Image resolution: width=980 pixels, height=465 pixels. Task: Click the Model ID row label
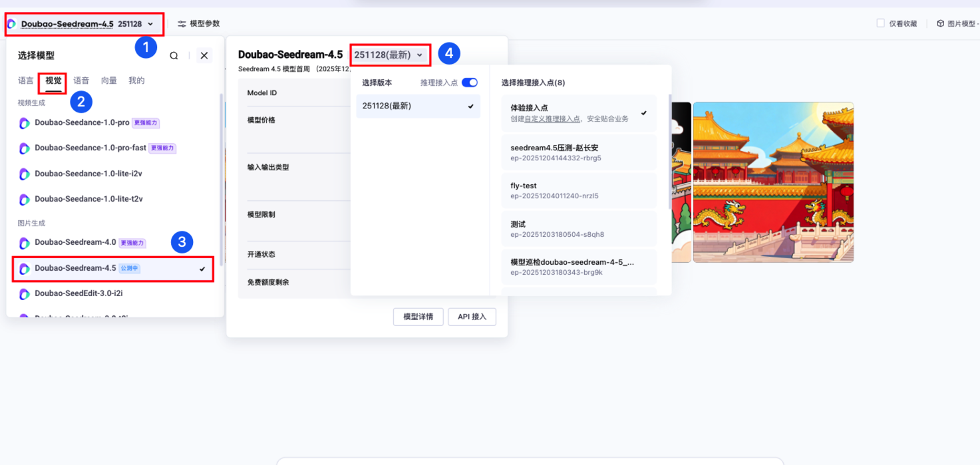[x=262, y=93]
